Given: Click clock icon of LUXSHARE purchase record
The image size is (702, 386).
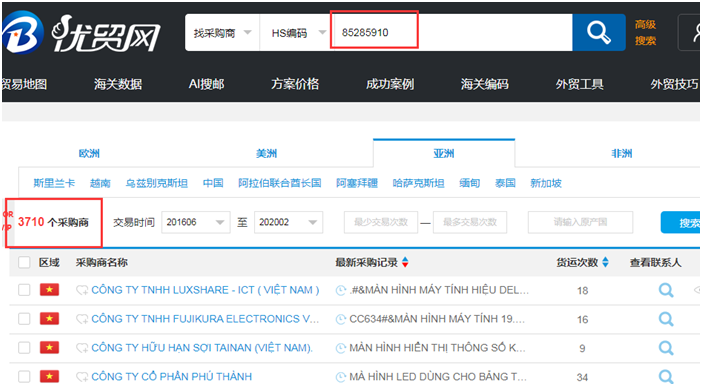Looking at the screenshot, I should pyautogui.click(x=341, y=291).
